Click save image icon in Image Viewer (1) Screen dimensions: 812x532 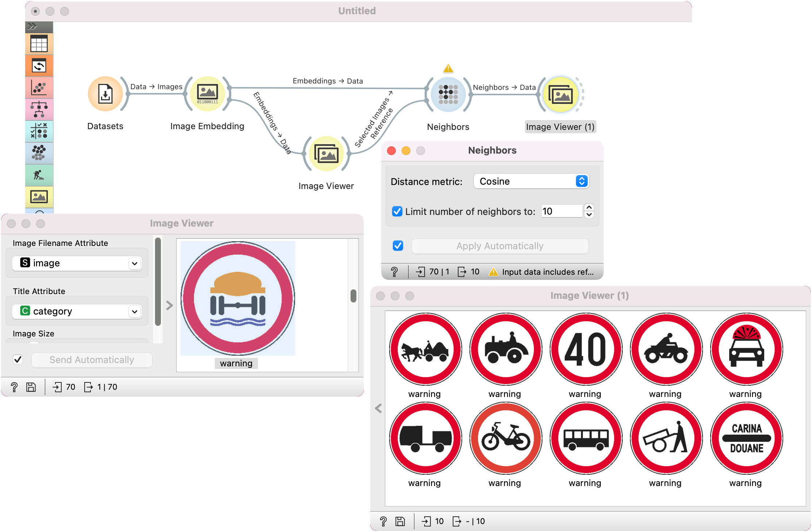[x=400, y=521]
